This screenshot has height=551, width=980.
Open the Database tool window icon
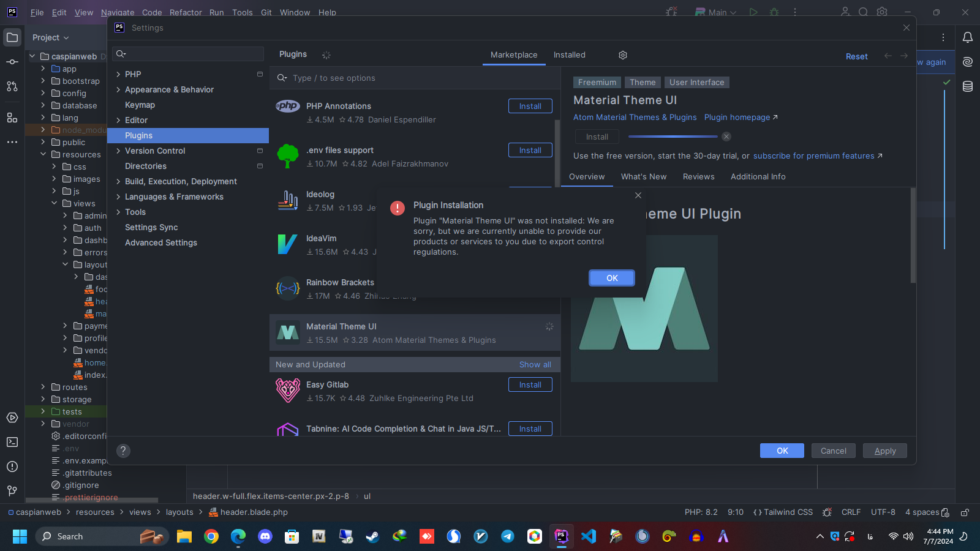click(x=968, y=86)
